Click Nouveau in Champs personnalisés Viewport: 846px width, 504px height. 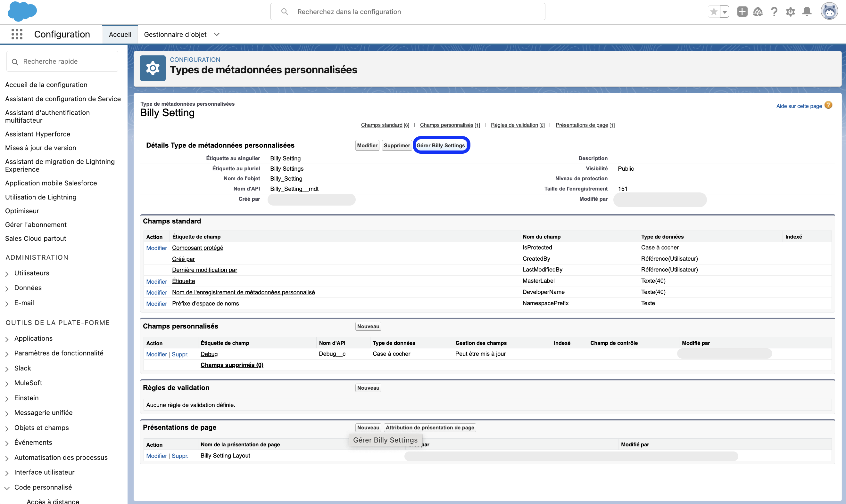pyautogui.click(x=368, y=326)
